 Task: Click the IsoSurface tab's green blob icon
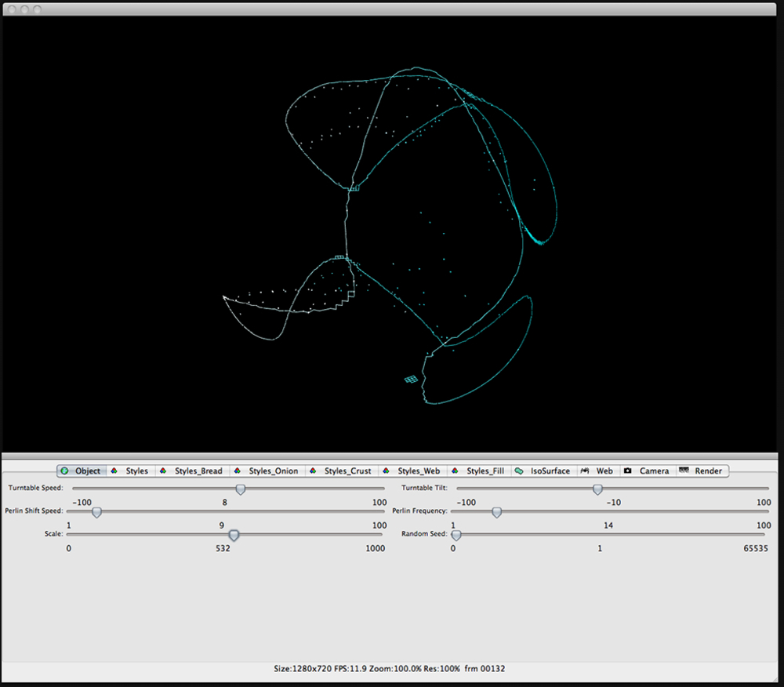519,471
